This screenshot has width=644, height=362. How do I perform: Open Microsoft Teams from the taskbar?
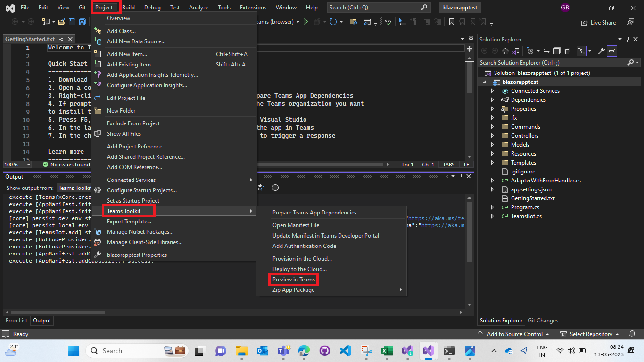283,351
